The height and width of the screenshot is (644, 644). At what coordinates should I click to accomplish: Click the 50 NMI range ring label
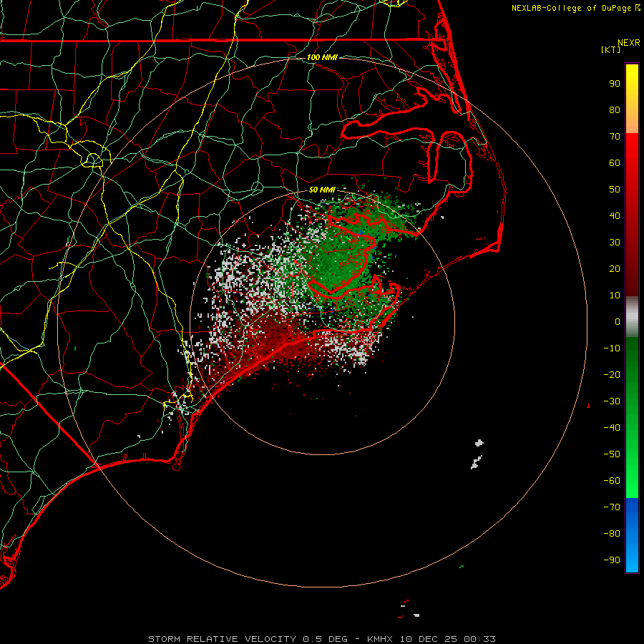click(322, 190)
